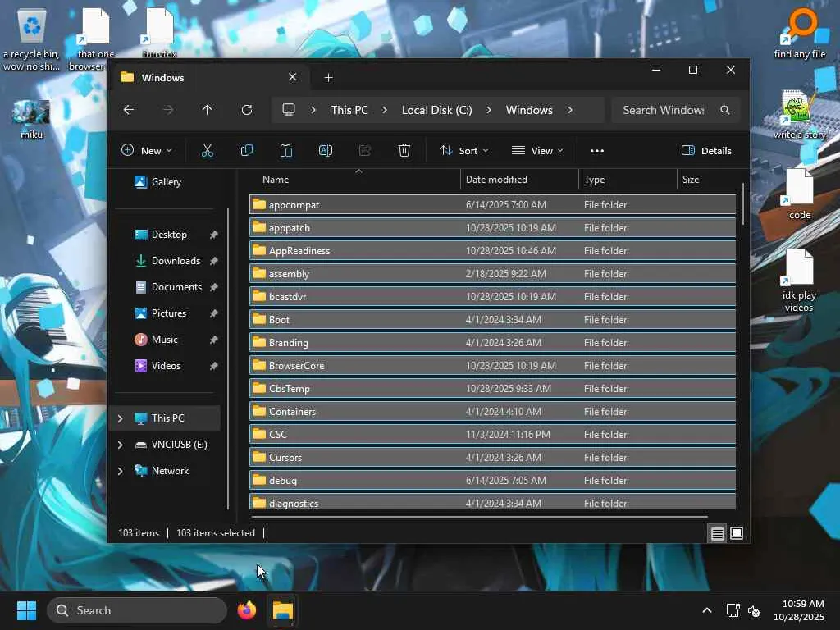This screenshot has height=630, width=840.
Task: Select the appcompat folder row
Action: (492, 204)
